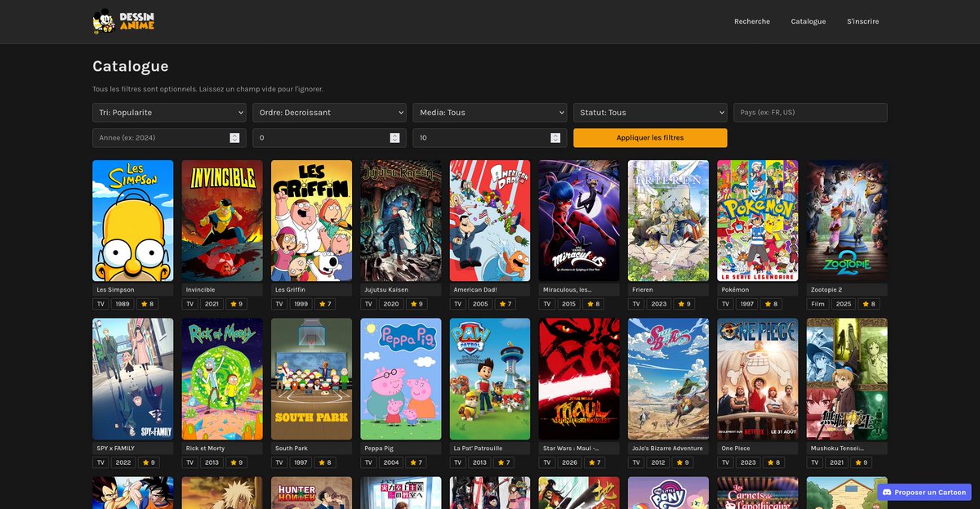Go to S'inscrire sign-up page
Image resolution: width=980 pixels, height=509 pixels.
coord(863,21)
